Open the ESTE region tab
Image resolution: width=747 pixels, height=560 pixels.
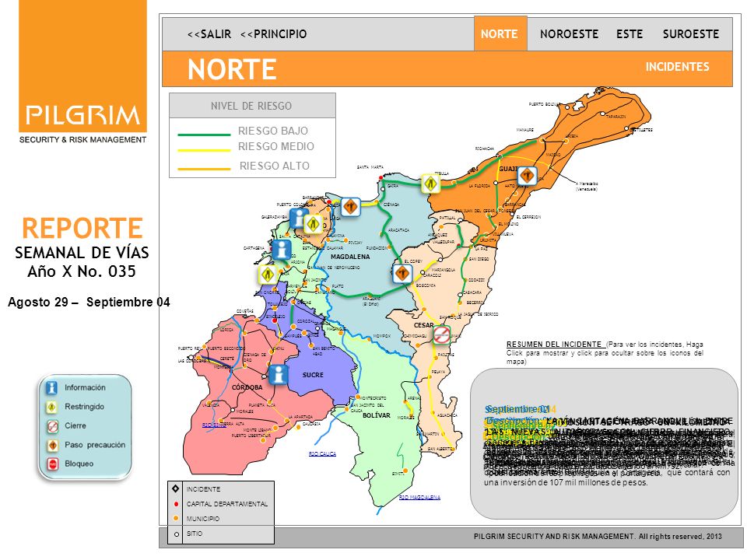click(x=630, y=33)
